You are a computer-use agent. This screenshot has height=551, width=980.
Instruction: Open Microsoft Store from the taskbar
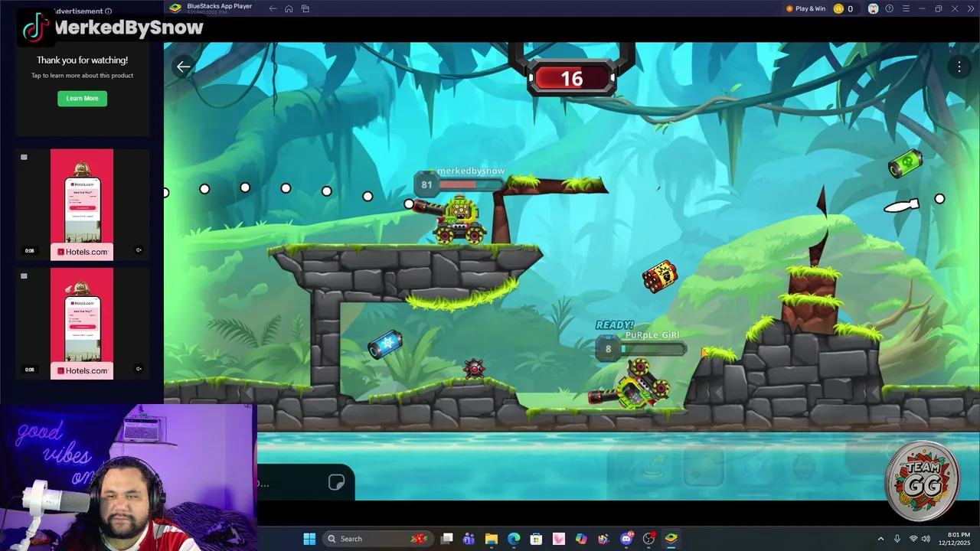click(536, 539)
